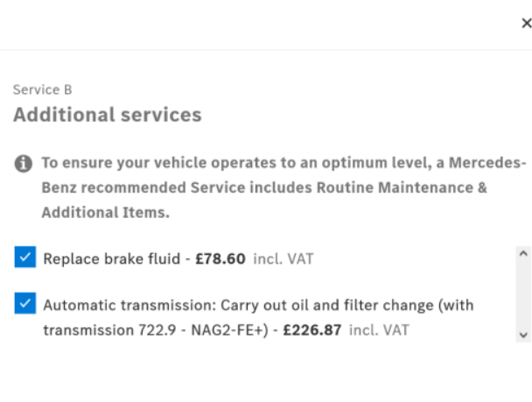
Task: Click the Additional services heading
Action: [x=107, y=115]
